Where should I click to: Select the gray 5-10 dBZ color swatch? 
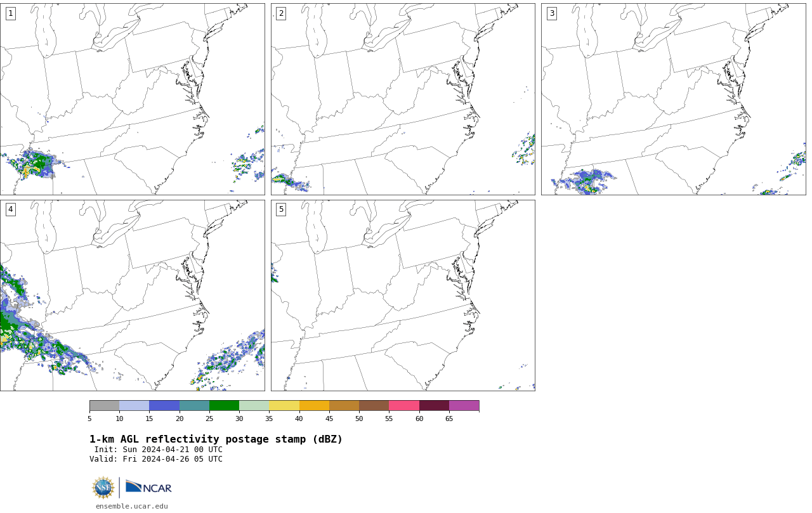(x=104, y=406)
